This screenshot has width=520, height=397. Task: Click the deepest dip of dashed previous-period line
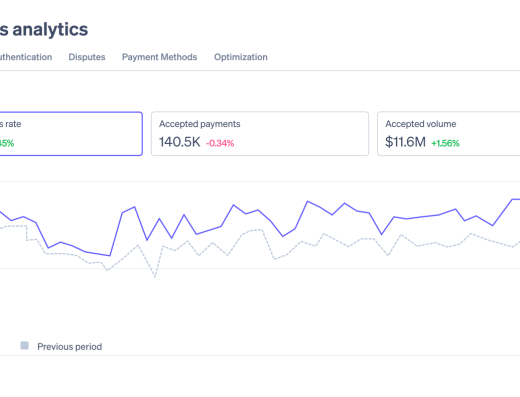coord(155,277)
